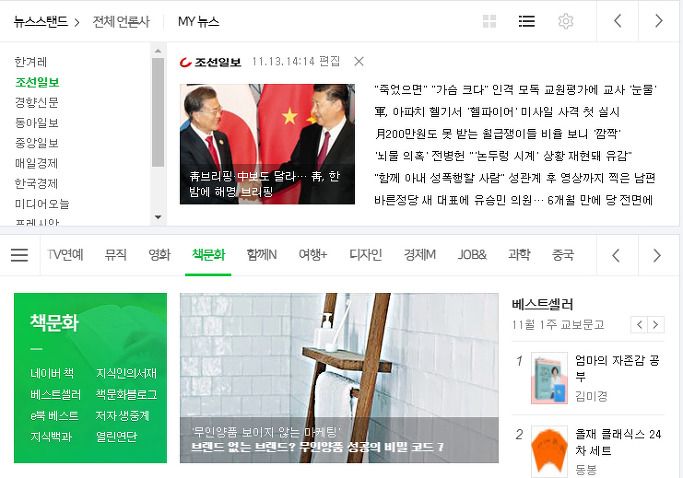Show next topic tabs arrow
The image size is (683, 478).
click(657, 255)
